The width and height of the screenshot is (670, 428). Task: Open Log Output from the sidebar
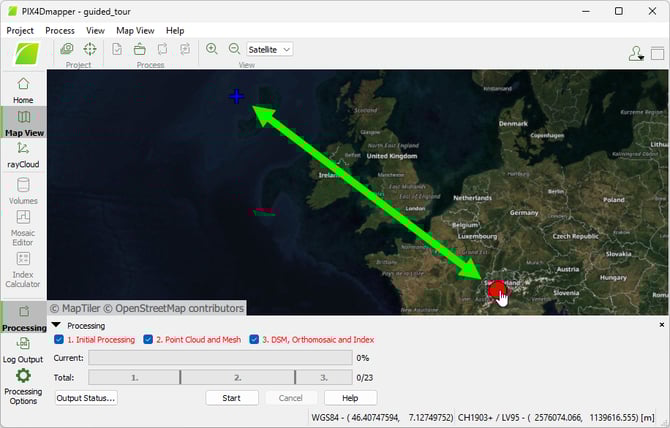[23, 350]
